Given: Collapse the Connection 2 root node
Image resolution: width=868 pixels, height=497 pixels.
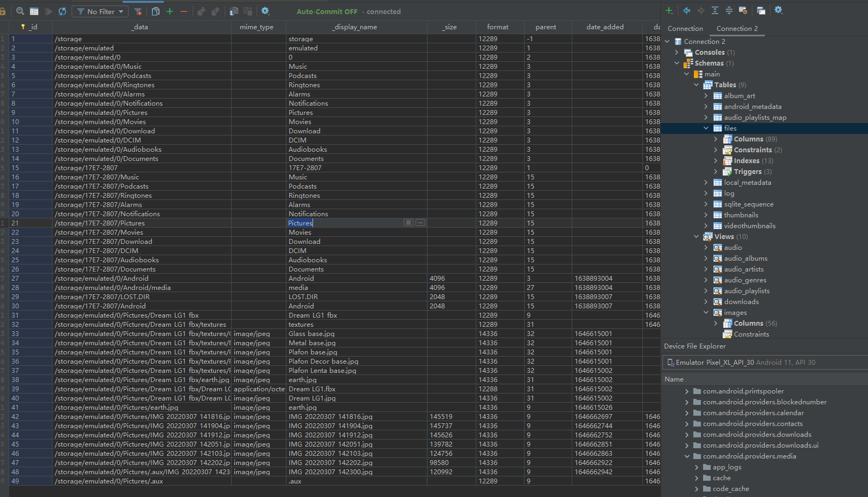Looking at the screenshot, I should click(x=667, y=42).
